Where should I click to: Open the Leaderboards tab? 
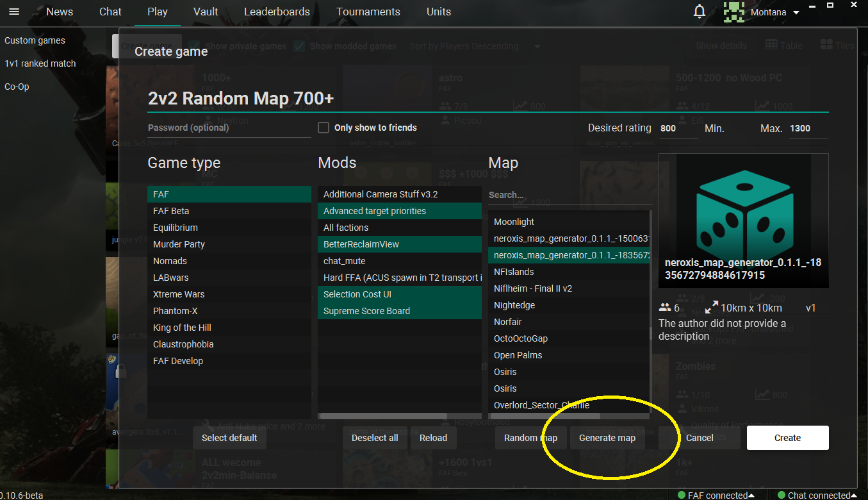(x=277, y=12)
